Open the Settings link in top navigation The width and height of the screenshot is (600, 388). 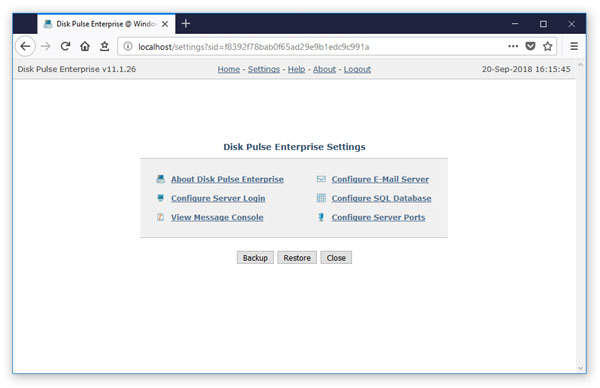(264, 69)
